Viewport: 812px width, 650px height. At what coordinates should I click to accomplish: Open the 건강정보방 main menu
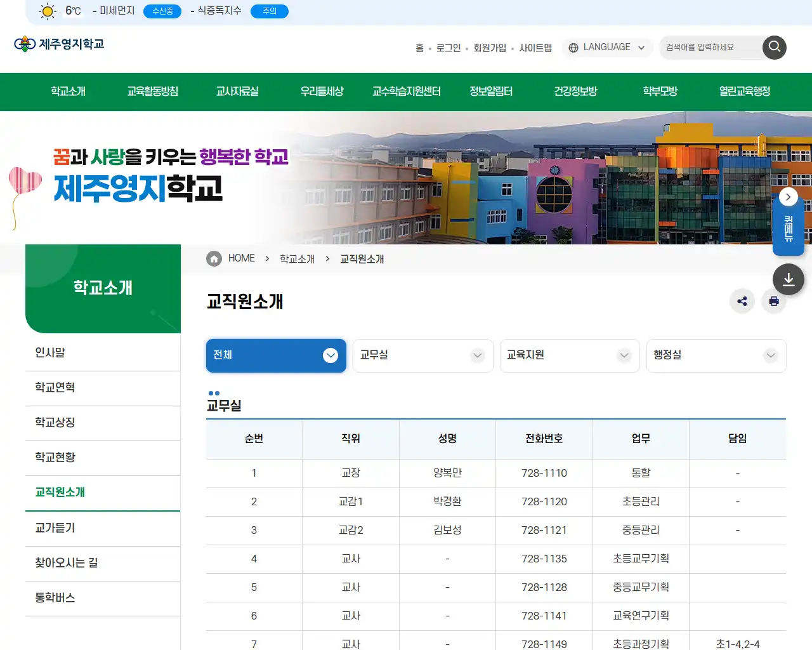click(x=575, y=91)
